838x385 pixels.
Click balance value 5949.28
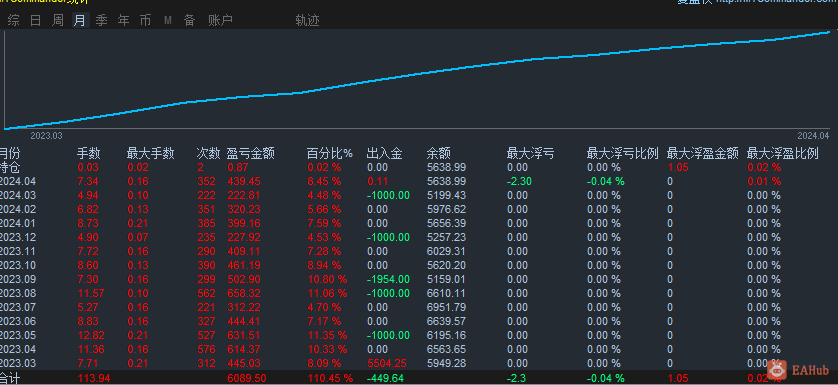(446, 364)
